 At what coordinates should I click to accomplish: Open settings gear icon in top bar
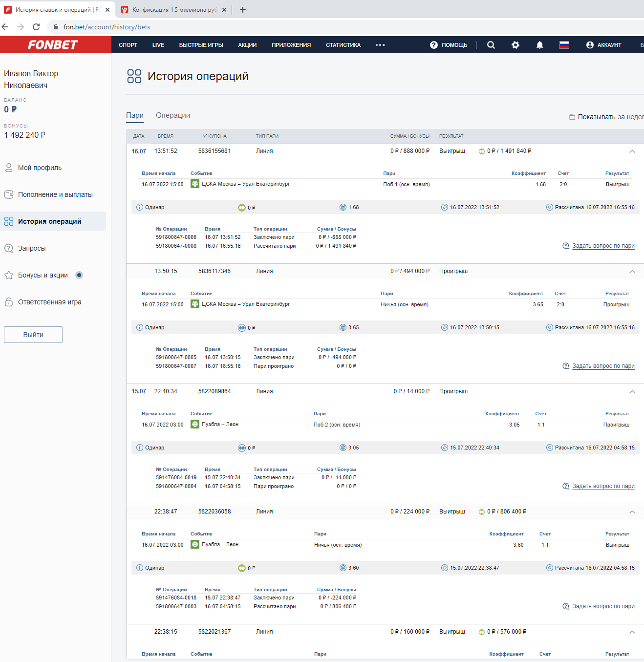coord(515,45)
